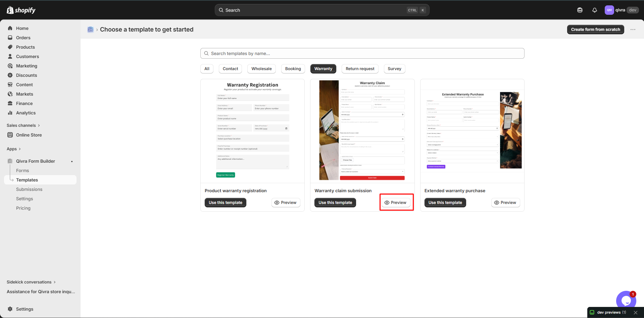The width and height of the screenshot is (644, 318).
Task: Click the Customers person icon
Action: (10, 56)
